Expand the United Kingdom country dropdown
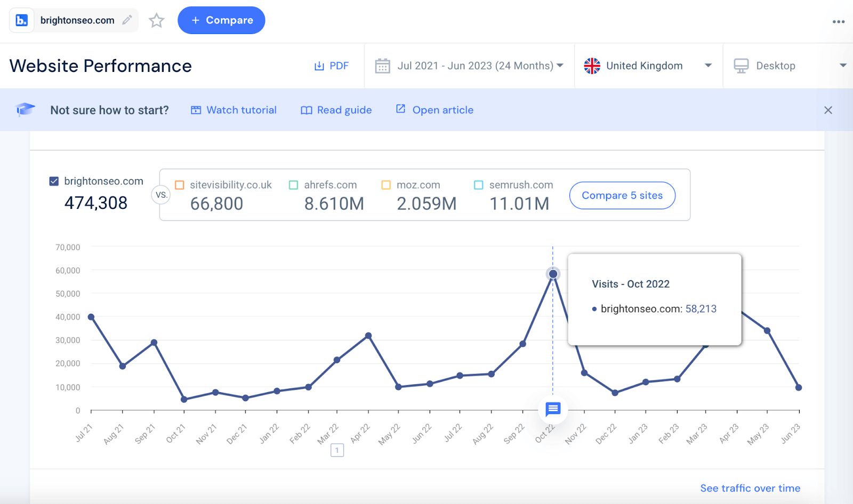 (x=708, y=66)
